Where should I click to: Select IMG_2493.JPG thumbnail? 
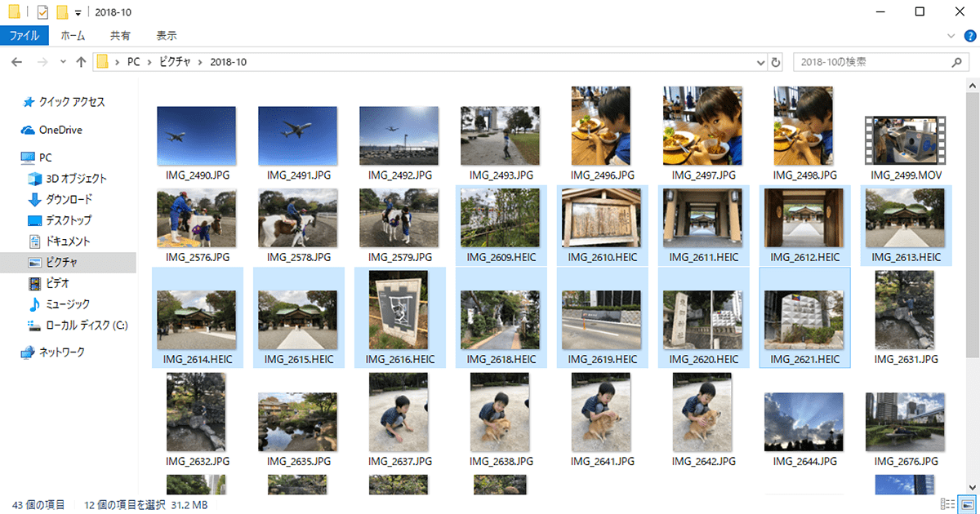[x=500, y=135]
